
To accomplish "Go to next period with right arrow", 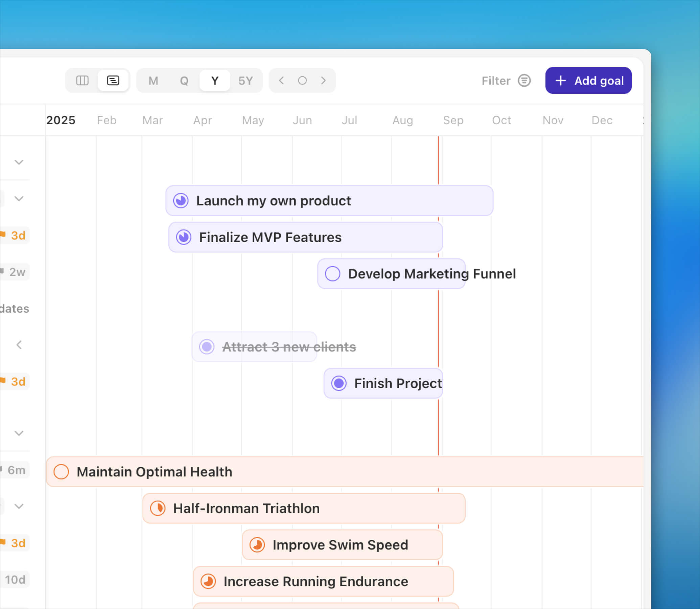I will pyautogui.click(x=323, y=81).
